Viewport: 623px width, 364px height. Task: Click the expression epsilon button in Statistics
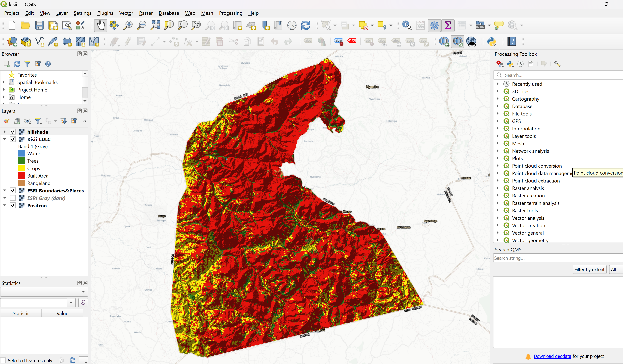(x=83, y=302)
